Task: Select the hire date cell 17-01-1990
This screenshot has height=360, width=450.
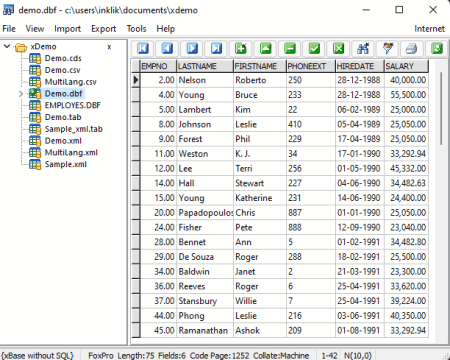Action: point(360,154)
